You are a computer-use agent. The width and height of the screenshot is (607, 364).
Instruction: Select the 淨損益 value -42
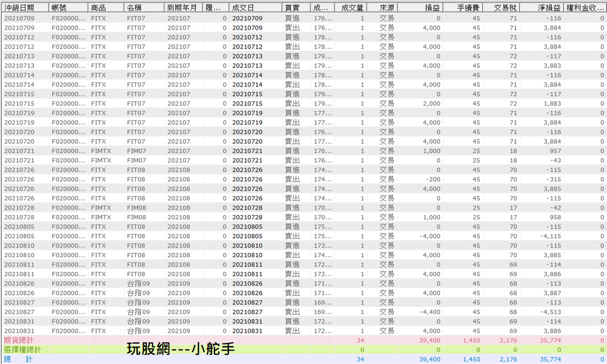[x=555, y=208]
